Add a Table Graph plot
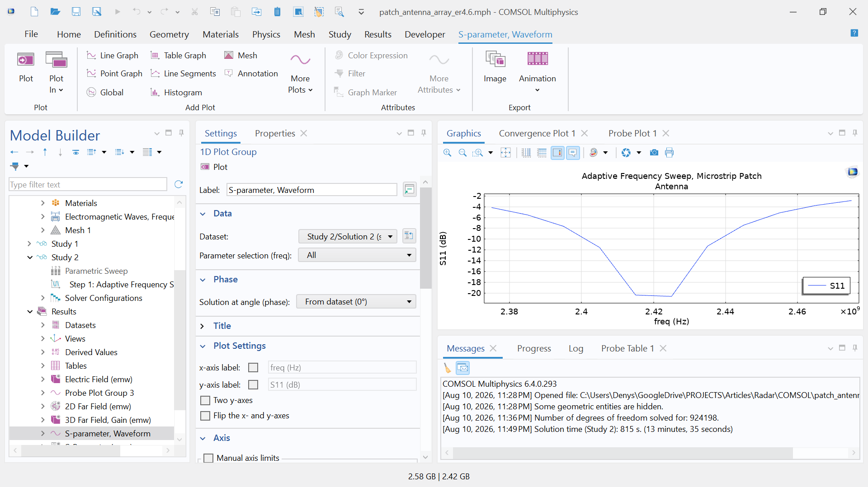Screen dimensions: 868x487 pos(178,55)
